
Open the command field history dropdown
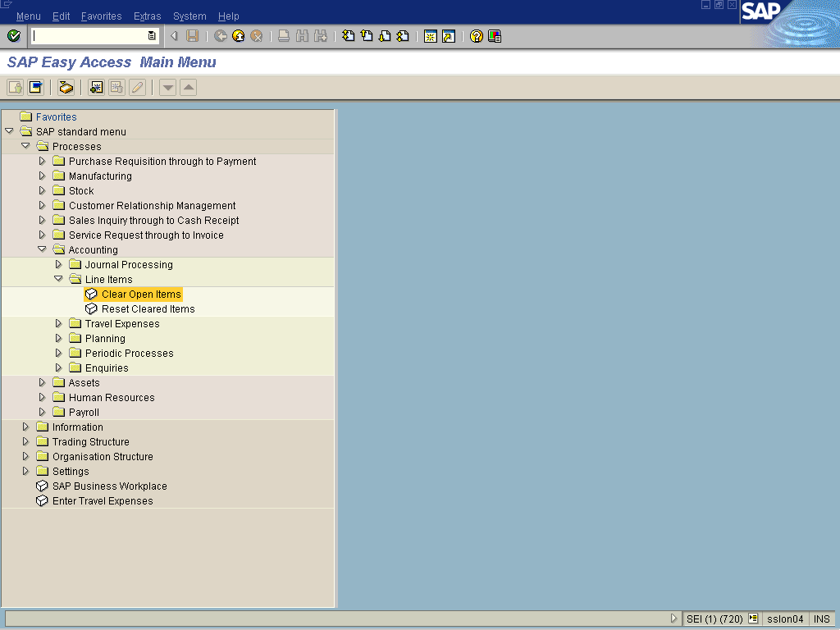coord(152,36)
